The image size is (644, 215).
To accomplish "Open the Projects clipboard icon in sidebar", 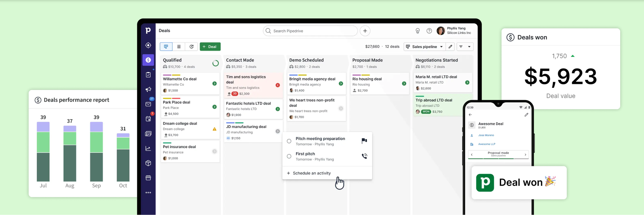I will pyautogui.click(x=148, y=75).
